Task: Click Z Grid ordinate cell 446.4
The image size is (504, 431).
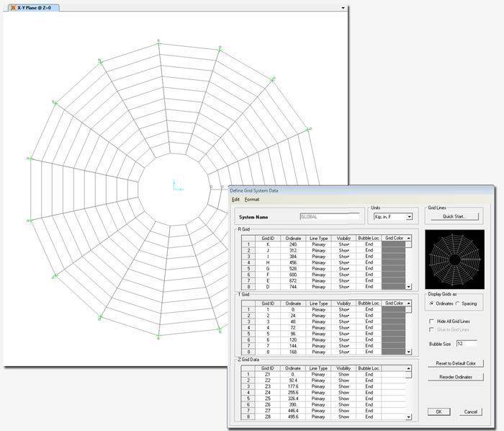Action: tap(293, 411)
